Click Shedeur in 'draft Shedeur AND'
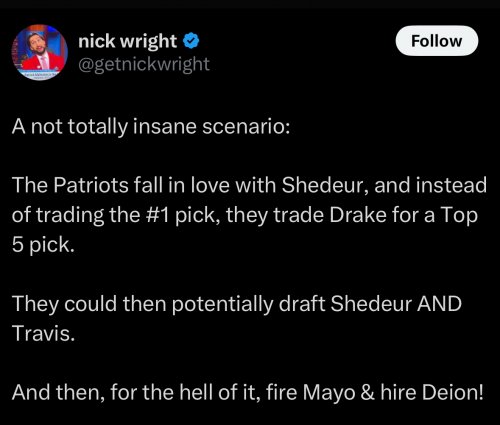Viewport: 500px width, 425px height. coord(371,304)
